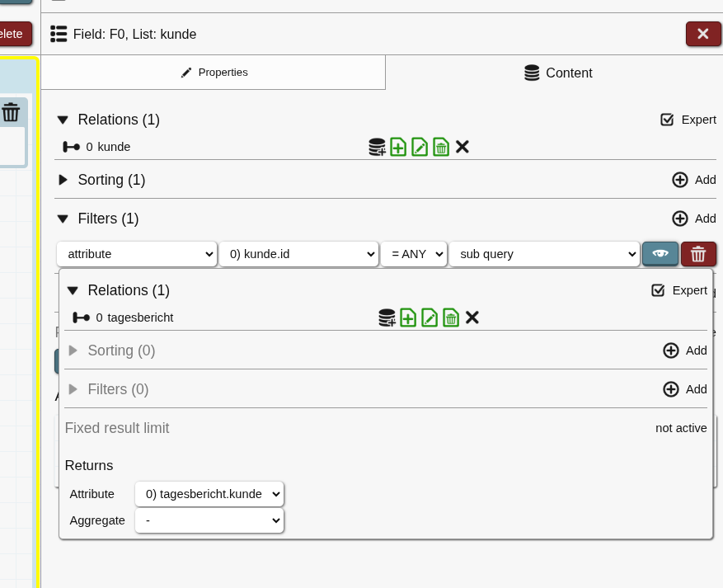Click green plus icon beside tagesbericht relation
The image size is (723, 588).
point(408,318)
